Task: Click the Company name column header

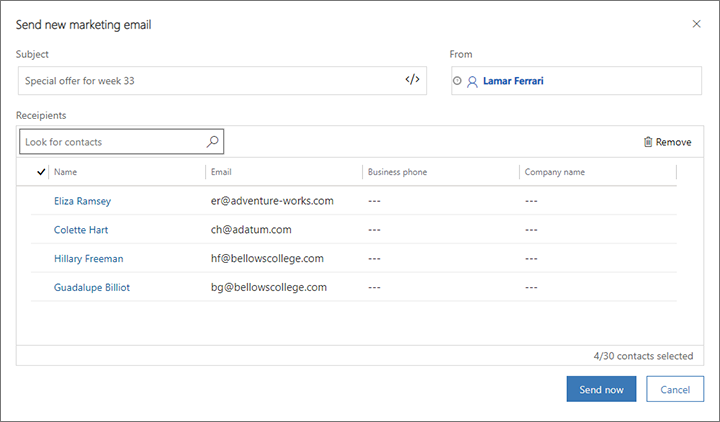Action: [x=555, y=172]
